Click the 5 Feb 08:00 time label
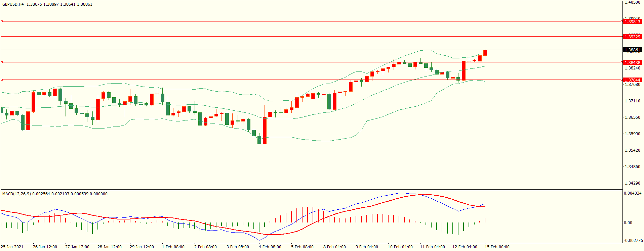The width and height of the screenshot is (644, 251). [x=302, y=247]
